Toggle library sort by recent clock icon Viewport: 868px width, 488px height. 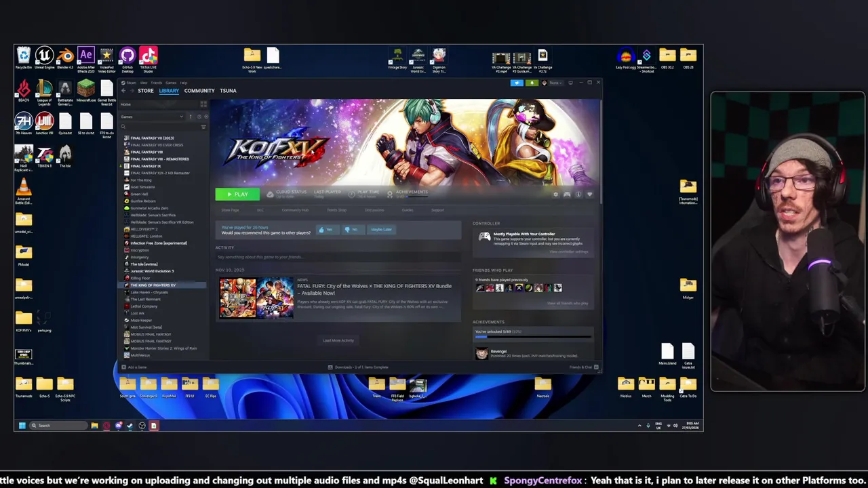[x=199, y=117]
